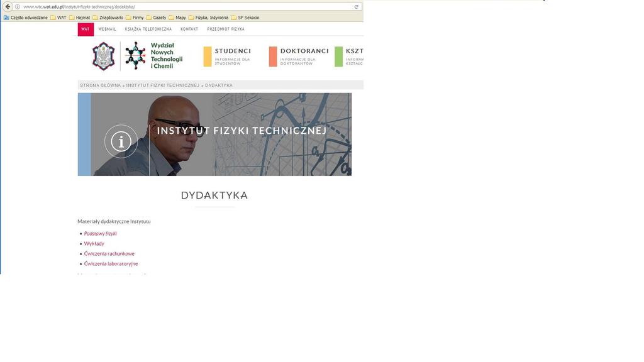The image size is (644, 362).
Task: Go to INSTYTUT FIZYKI TECHNICZNEJ breadcrumb
Action: [x=163, y=85]
